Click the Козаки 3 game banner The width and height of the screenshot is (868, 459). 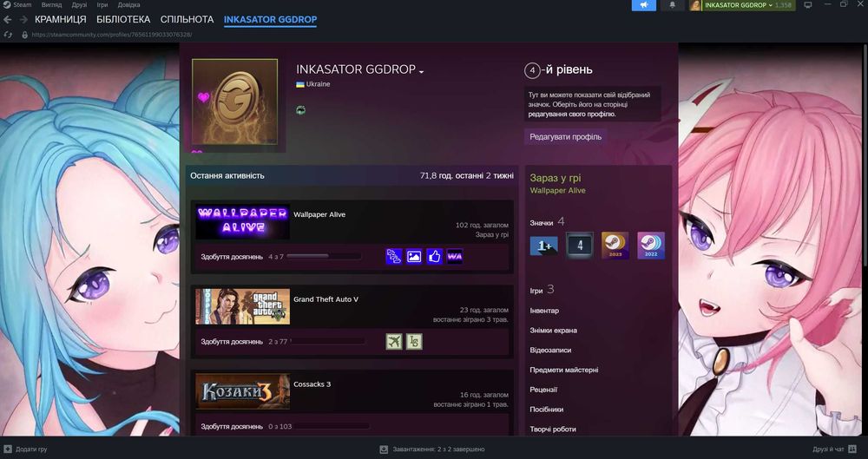(242, 391)
